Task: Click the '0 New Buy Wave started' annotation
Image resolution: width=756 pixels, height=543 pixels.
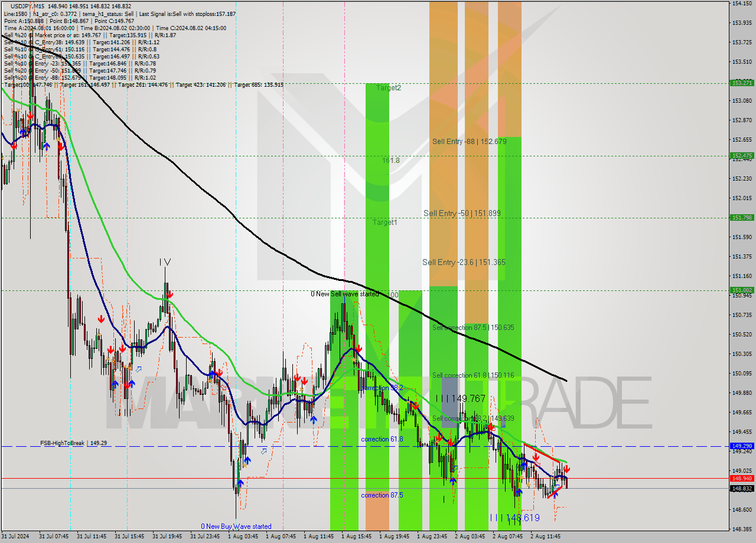Action: coord(236,526)
